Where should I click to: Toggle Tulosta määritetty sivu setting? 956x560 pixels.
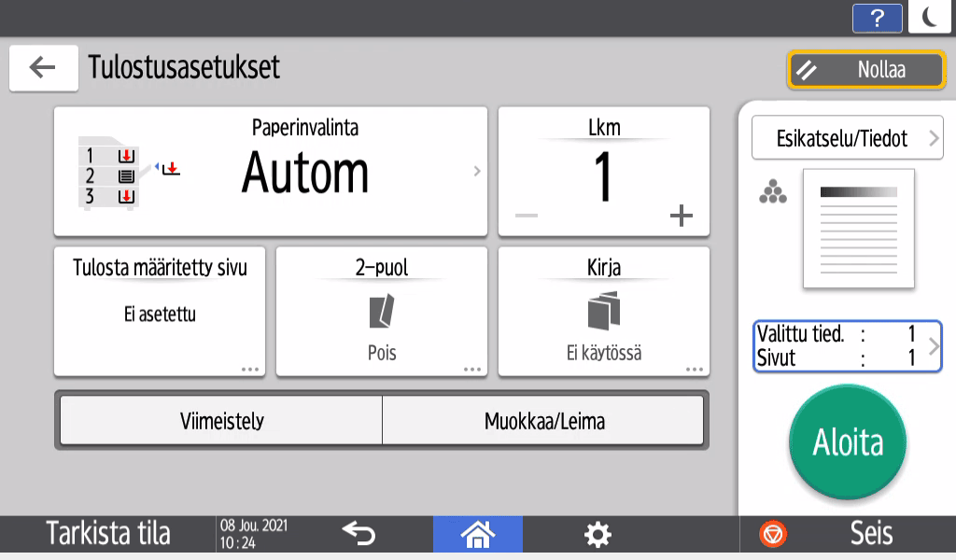(x=159, y=311)
